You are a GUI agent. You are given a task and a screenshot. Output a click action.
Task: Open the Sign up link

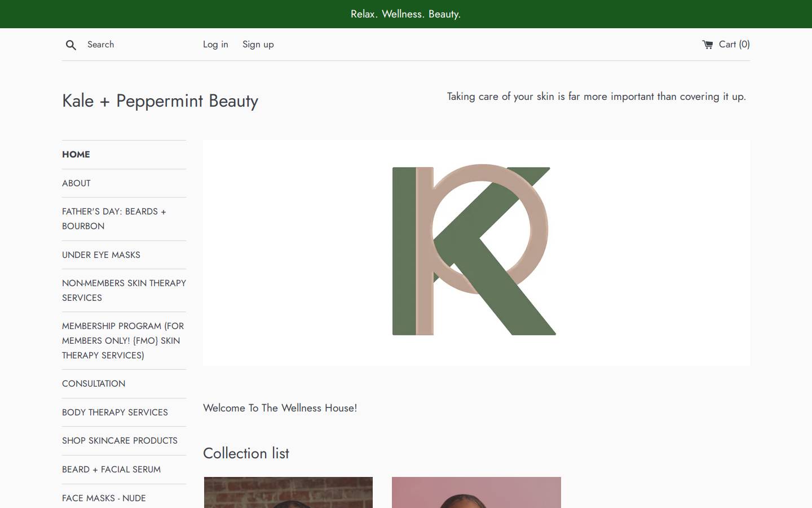point(258,45)
